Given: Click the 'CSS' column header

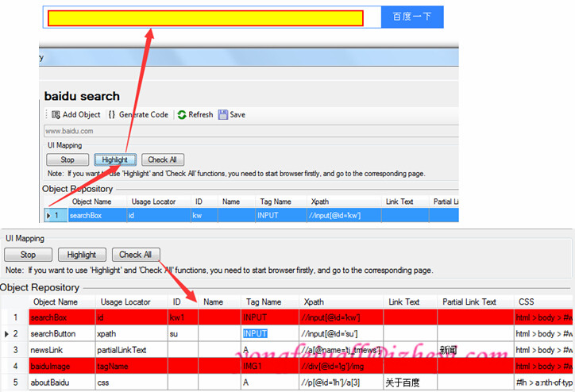Looking at the screenshot, I should pyautogui.click(x=543, y=302).
